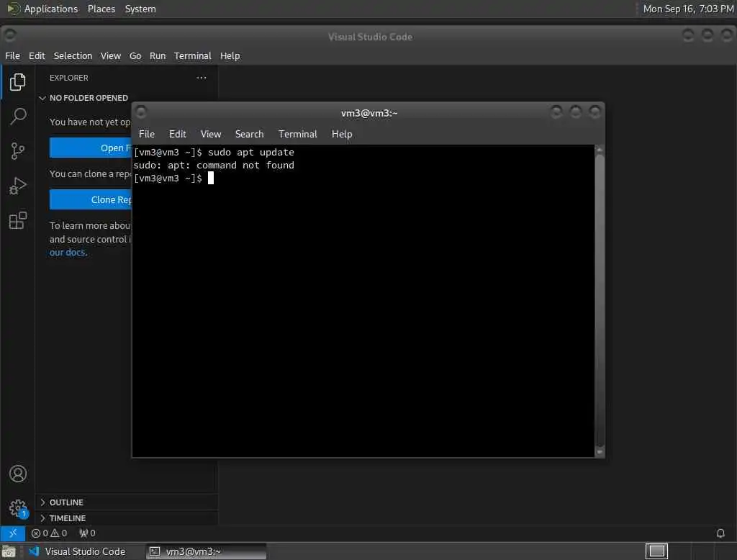Click the clock showing Mon Sep 16
The height and width of the screenshot is (560, 737).
(x=687, y=9)
